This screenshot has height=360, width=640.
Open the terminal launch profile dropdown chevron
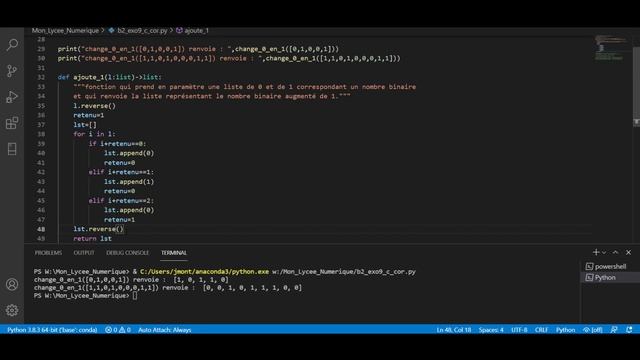coord(604,252)
